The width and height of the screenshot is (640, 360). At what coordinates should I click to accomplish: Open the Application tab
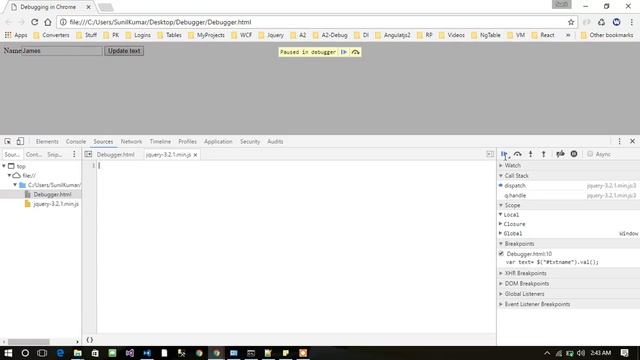[218, 142]
